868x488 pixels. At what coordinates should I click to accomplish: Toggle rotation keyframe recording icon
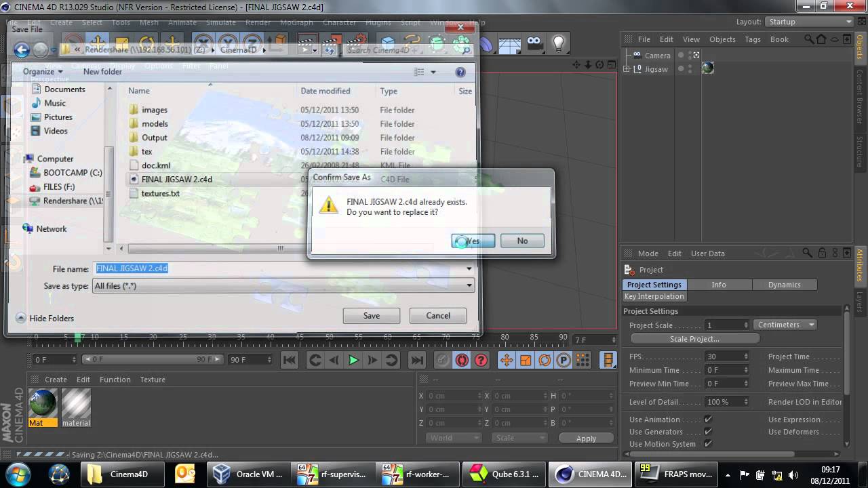click(x=545, y=361)
